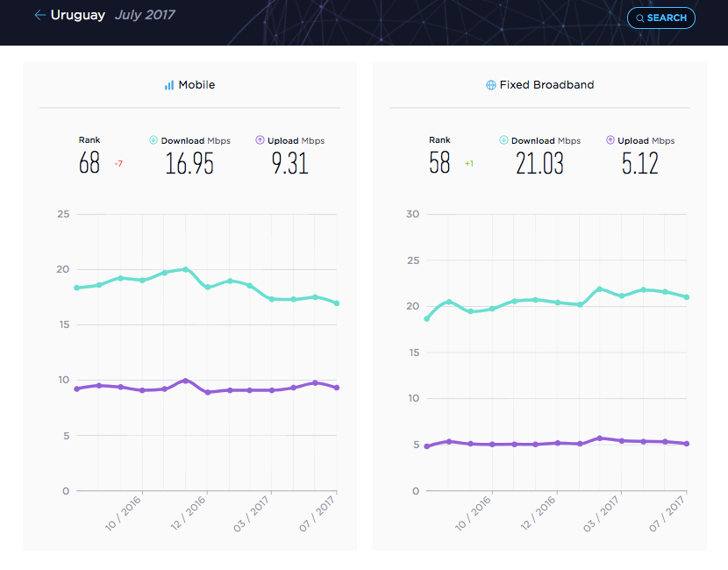The image size is (728, 570).
Task: Click the Fixed Broadband upload arrow icon
Action: (x=610, y=140)
